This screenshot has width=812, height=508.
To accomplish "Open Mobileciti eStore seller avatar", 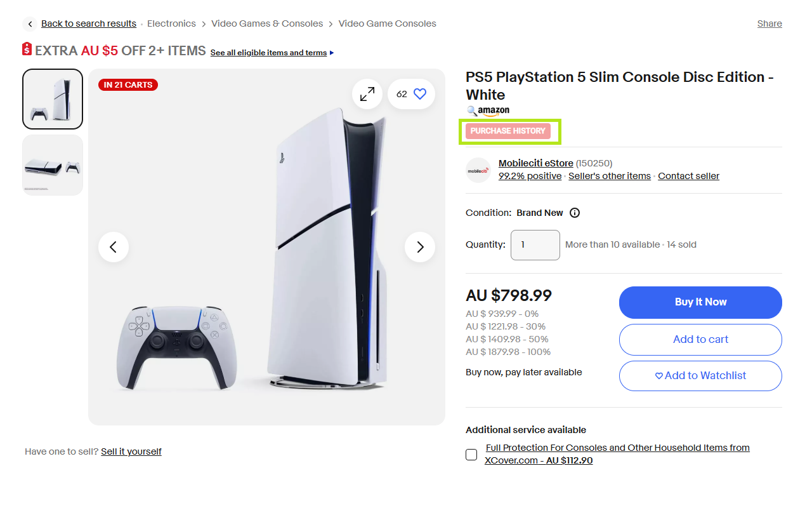I will pos(478,170).
